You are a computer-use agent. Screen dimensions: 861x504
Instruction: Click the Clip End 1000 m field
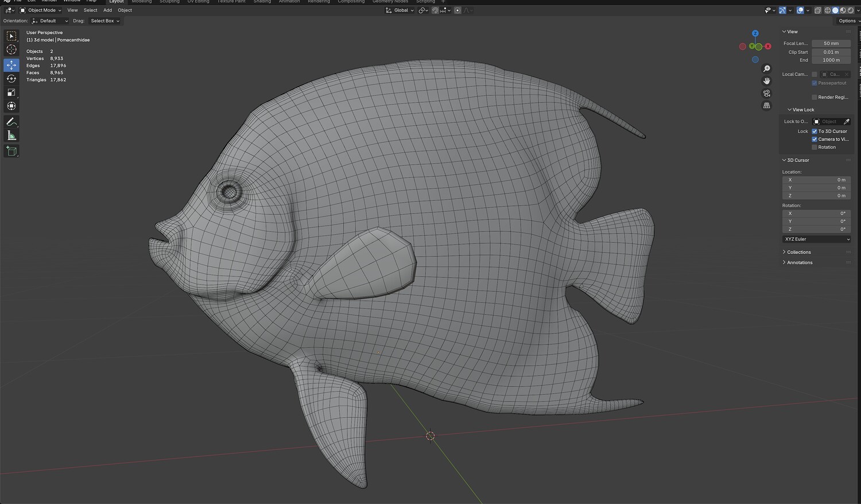click(831, 60)
